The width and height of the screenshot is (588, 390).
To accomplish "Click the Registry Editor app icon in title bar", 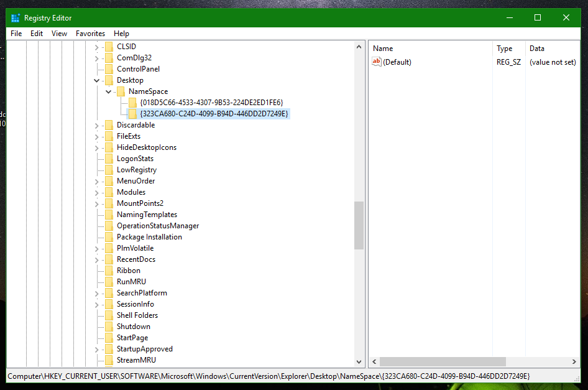I will (16, 18).
